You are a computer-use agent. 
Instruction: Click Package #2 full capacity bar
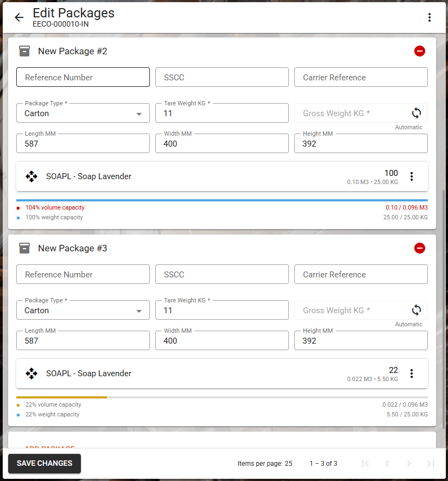(222, 200)
